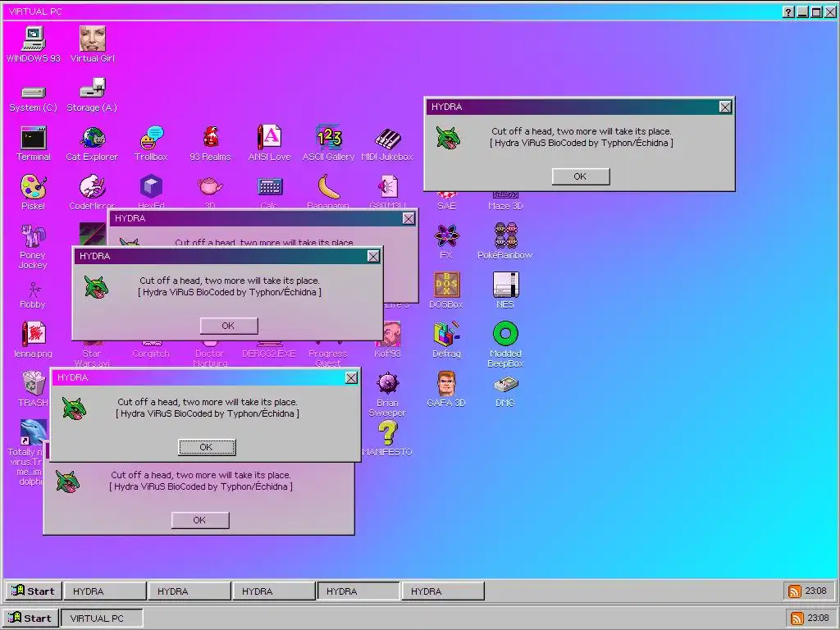Open the 93 Realms icon
Screen dimensions: 840x630
210,137
